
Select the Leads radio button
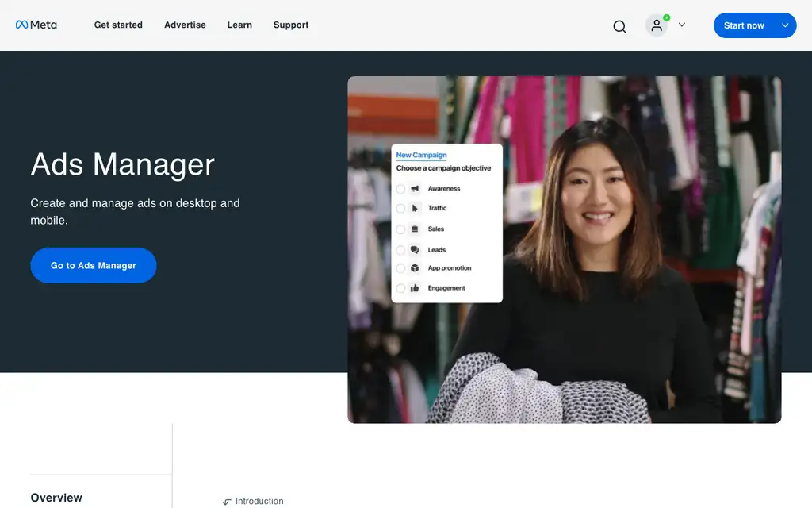pos(400,250)
